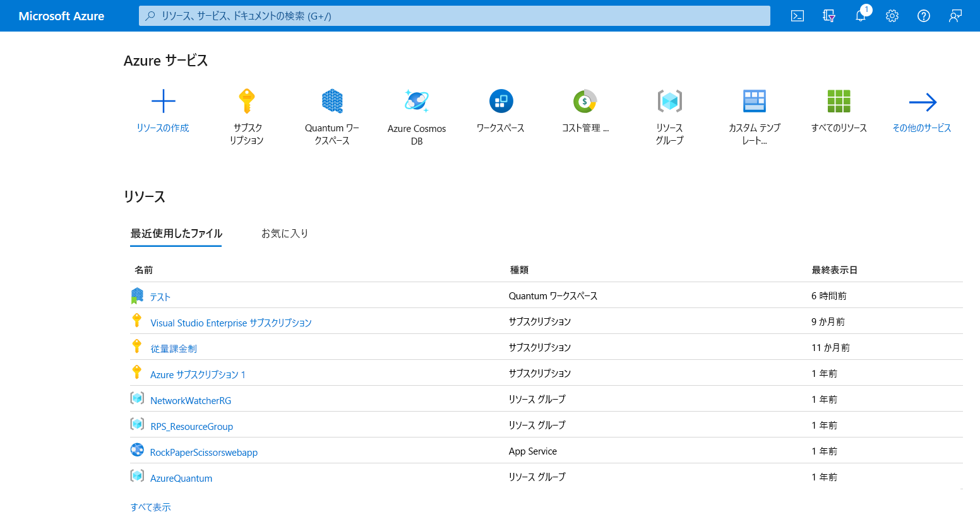This screenshot has height=524, width=980.
Task: Open portal settings gear
Action: coord(892,16)
